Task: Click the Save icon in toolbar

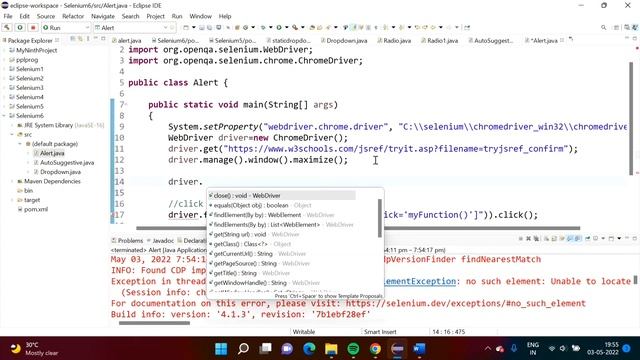Action: tap(202, 28)
